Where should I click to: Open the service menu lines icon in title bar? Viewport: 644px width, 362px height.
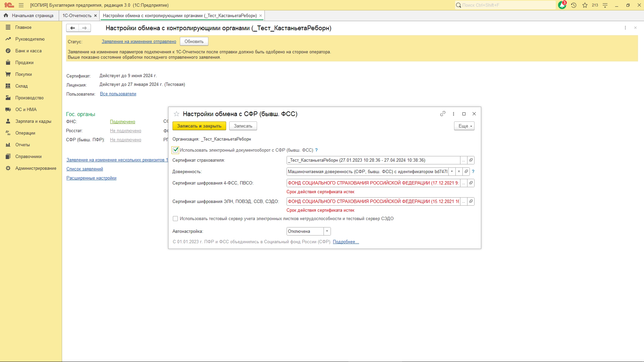(x=605, y=5)
